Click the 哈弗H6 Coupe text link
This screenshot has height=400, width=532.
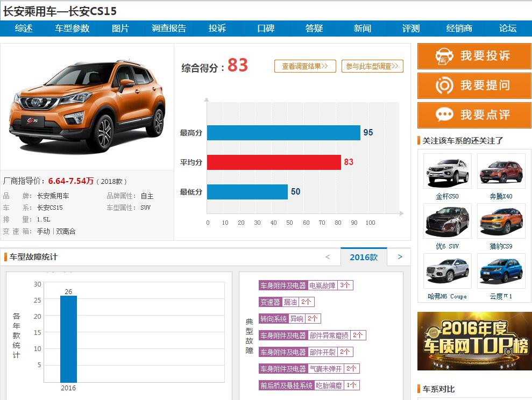pos(447,296)
